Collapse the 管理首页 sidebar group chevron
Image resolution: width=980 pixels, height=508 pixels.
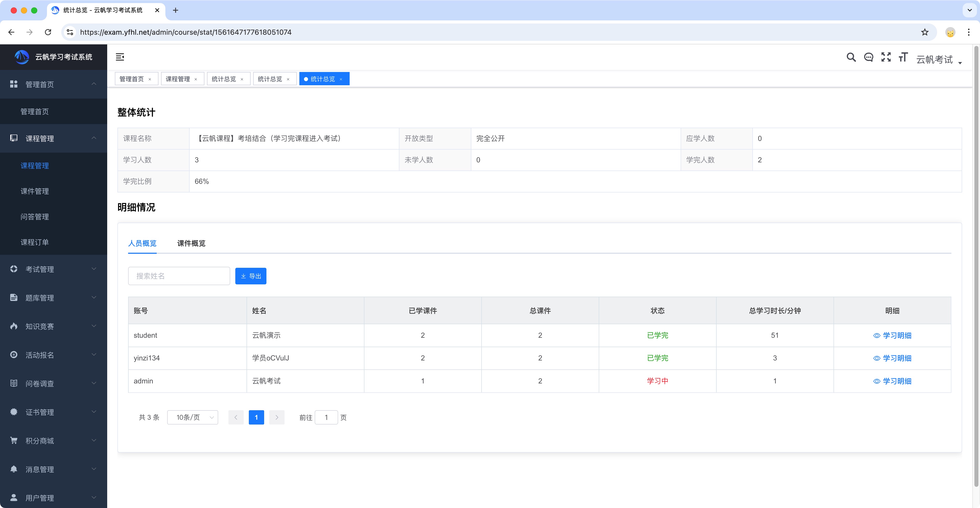tap(94, 84)
